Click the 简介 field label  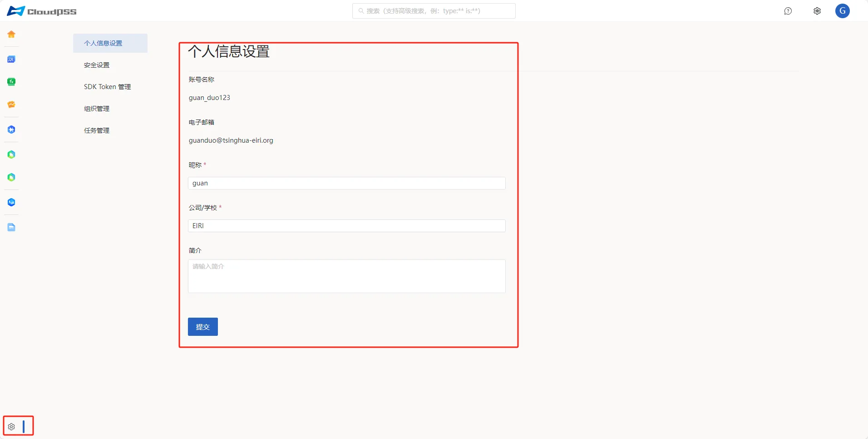[195, 250]
